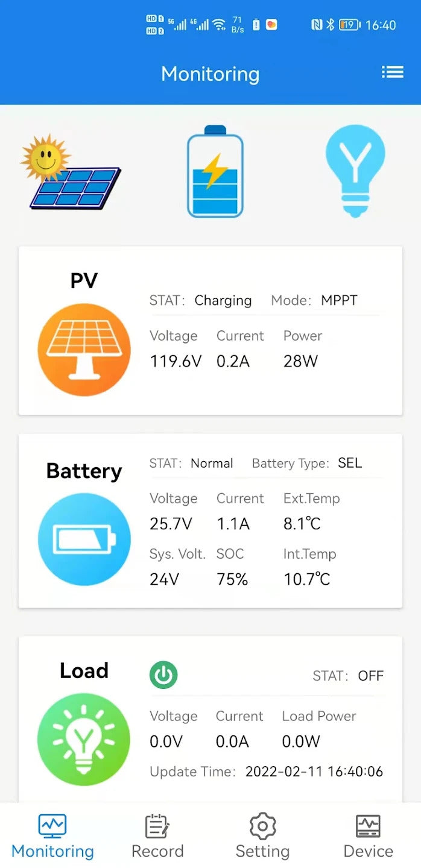Tap the phone battery indicator in status bar

click(349, 25)
